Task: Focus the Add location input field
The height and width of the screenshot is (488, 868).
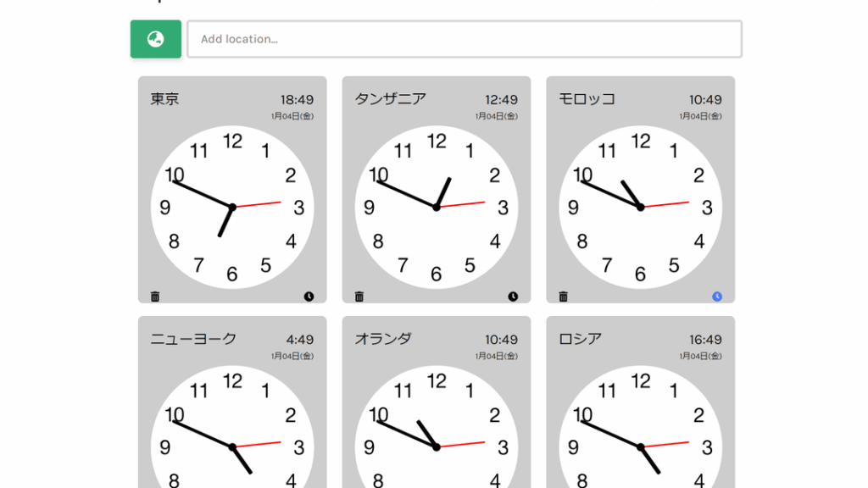Action: pos(465,39)
